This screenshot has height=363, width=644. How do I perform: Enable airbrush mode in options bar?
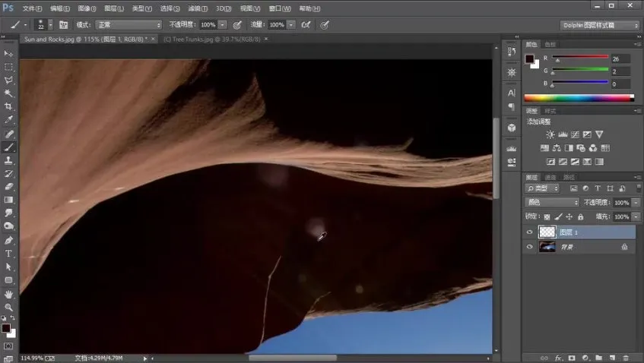(306, 25)
